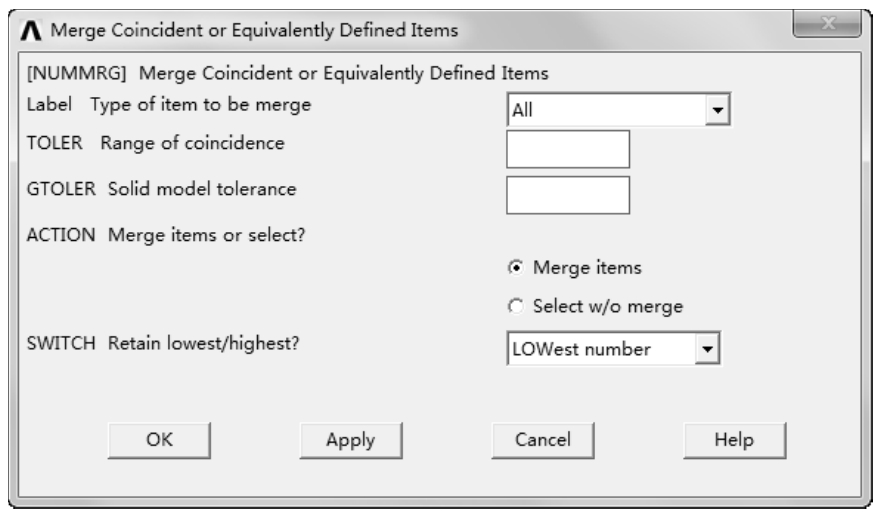Image resolution: width=877 pixels, height=512 pixels.
Task: Open the SWITCH dropdown arrow
Action: pos(708,349)
